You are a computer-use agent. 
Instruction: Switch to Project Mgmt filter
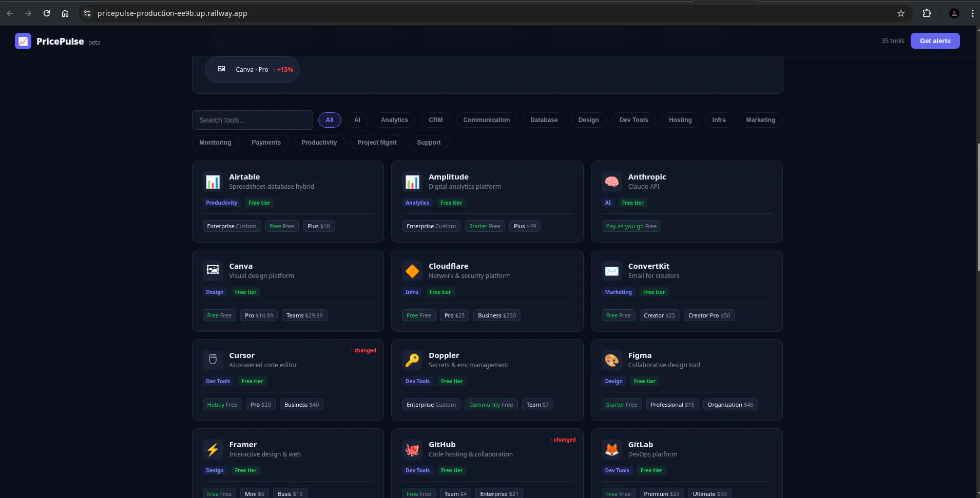point(377,143)
